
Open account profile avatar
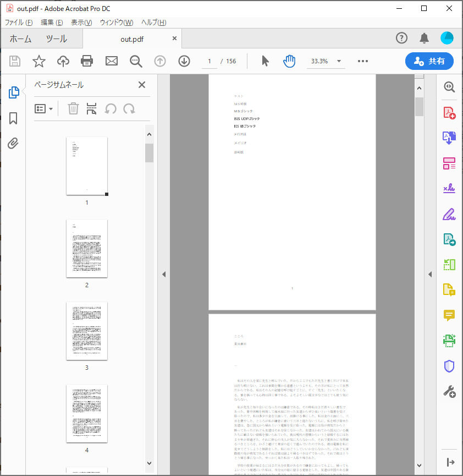[x=447, y=38]
